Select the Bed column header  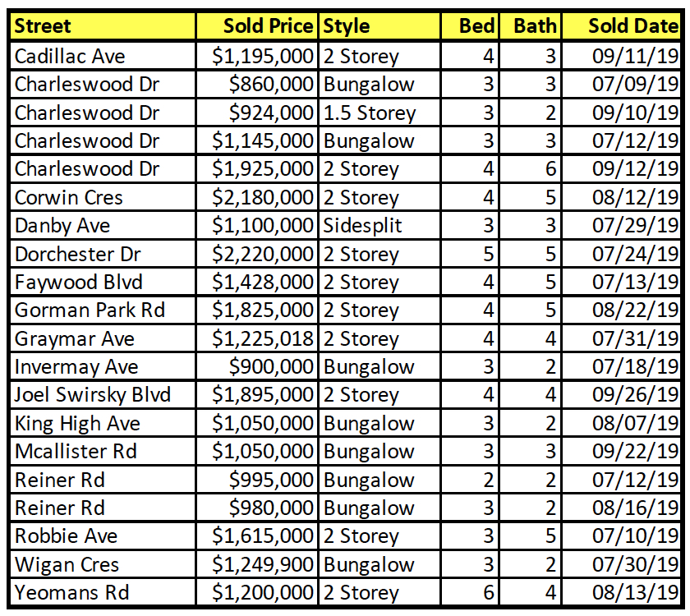(x=470, y=26)
